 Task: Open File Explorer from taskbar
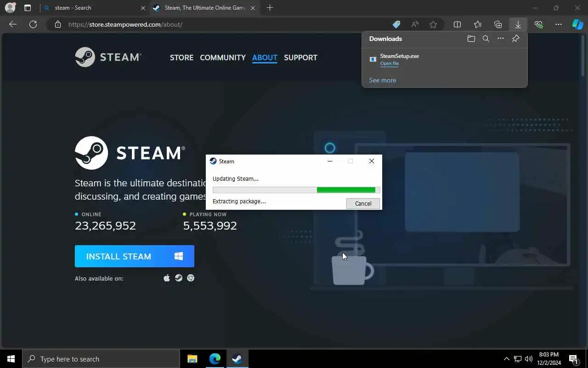192,359
